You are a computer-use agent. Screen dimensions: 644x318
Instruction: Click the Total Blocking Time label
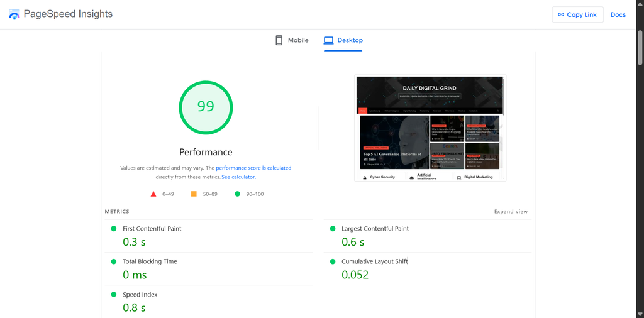point(150,261)
